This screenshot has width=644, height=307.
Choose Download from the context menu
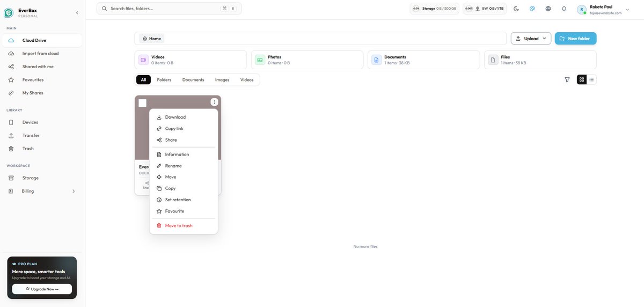pyautogui.click(x=184, y=117)
